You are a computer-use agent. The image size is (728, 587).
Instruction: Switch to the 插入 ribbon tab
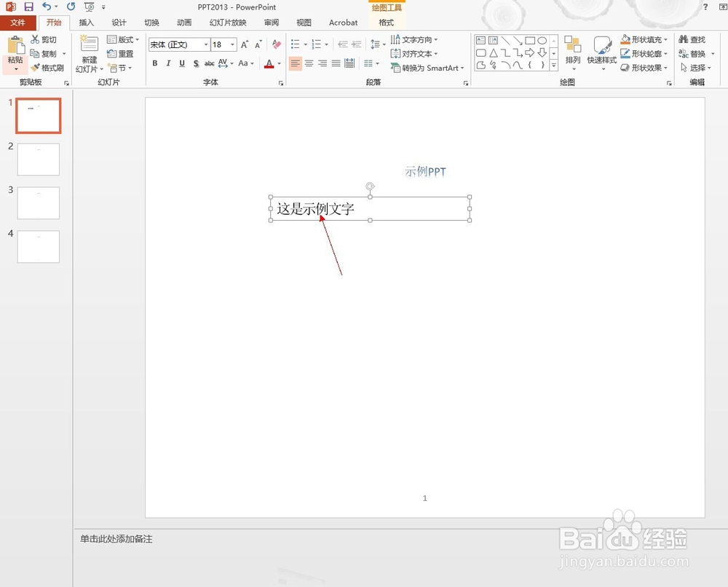(x=87, y=23)
